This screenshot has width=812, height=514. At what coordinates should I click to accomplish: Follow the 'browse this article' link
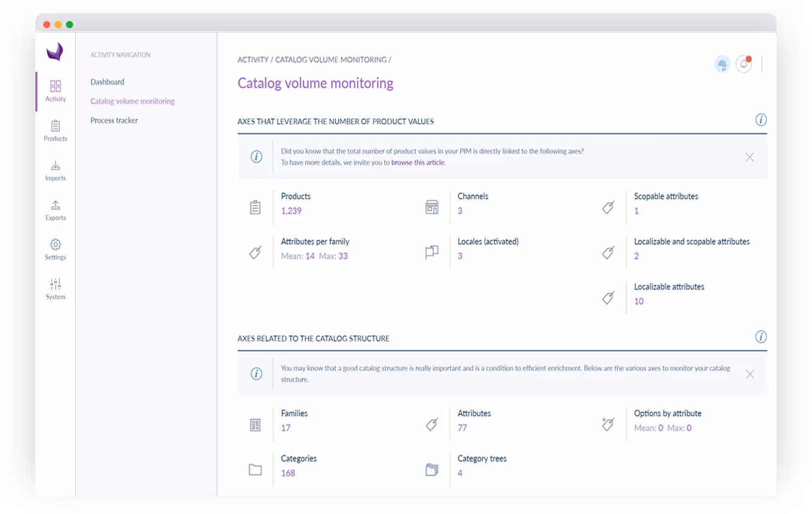point(418,163)
